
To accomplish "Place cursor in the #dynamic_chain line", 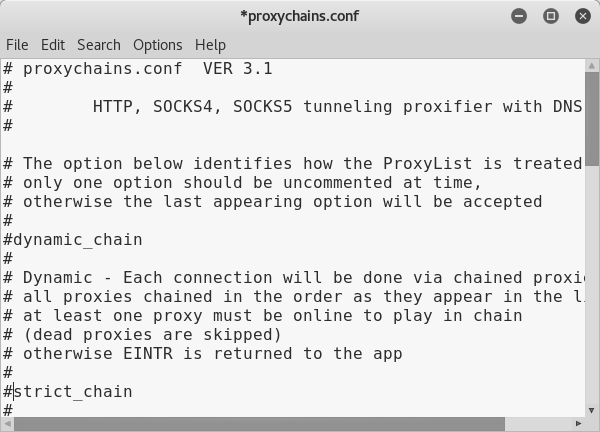I will click(73, 240).
